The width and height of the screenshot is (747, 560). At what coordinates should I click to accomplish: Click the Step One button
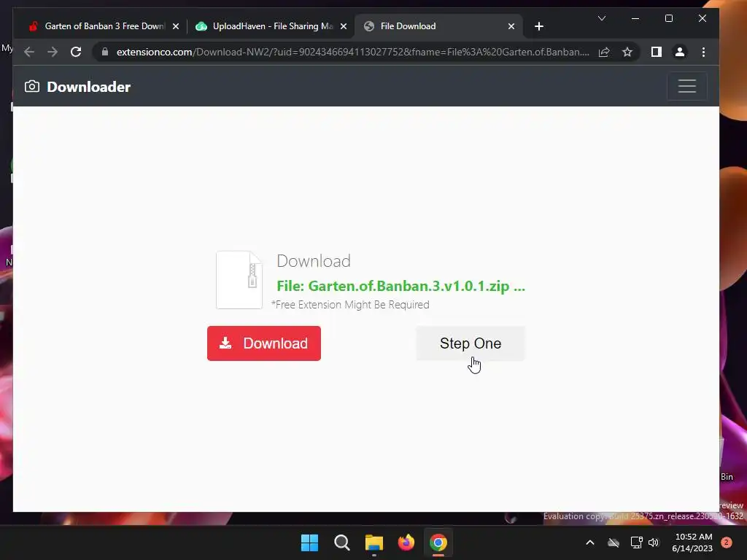point(471,343)
